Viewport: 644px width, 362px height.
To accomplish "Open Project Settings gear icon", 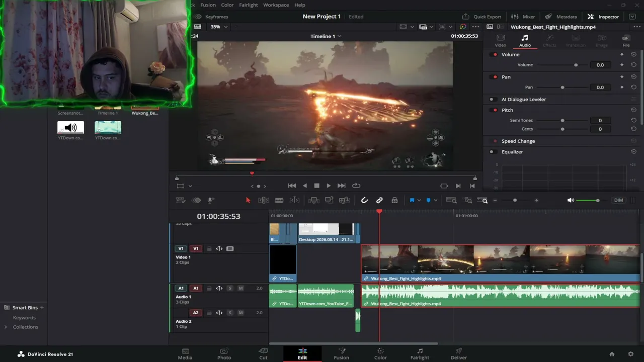I will point(630,354).
